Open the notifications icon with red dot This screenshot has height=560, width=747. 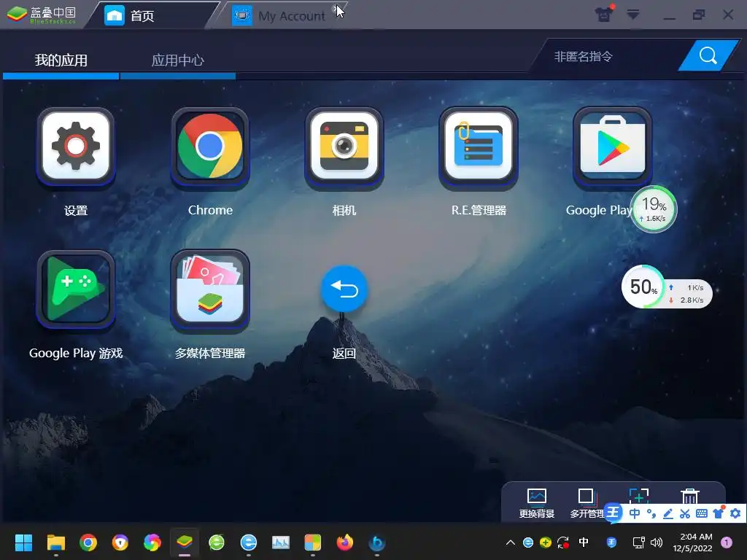[605, 15]
